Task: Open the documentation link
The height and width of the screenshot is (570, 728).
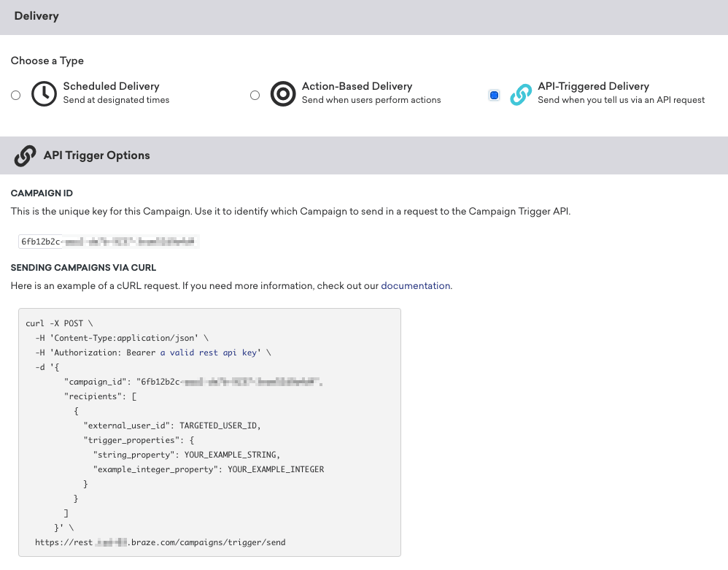Action: [x=416, y=285]
